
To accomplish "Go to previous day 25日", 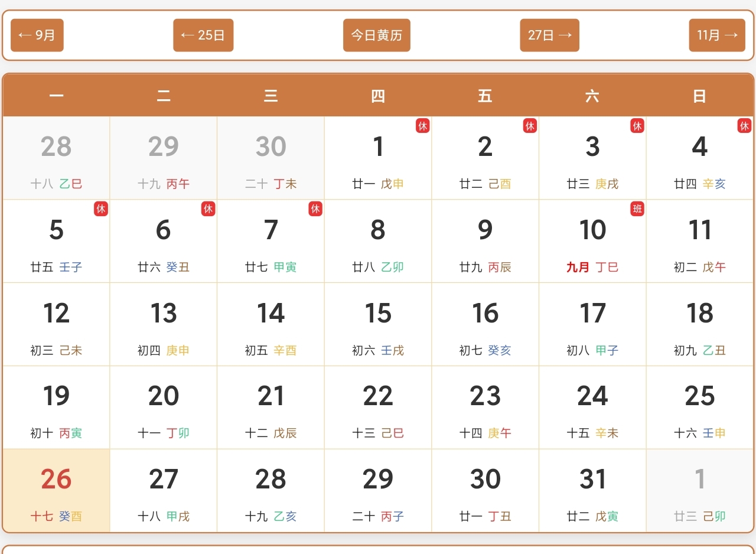I will coord(203,35).
